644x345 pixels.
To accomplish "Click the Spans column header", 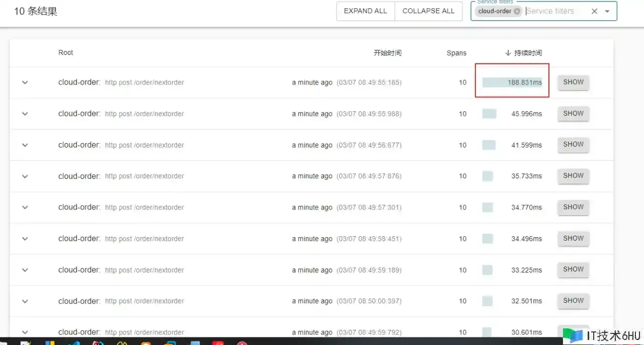I will point(456,53).
